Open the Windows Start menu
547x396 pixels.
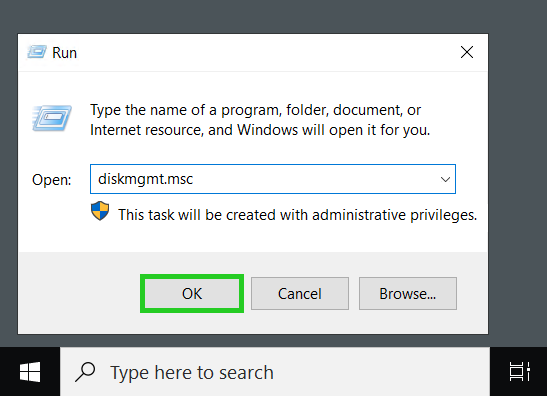point(30,372)
